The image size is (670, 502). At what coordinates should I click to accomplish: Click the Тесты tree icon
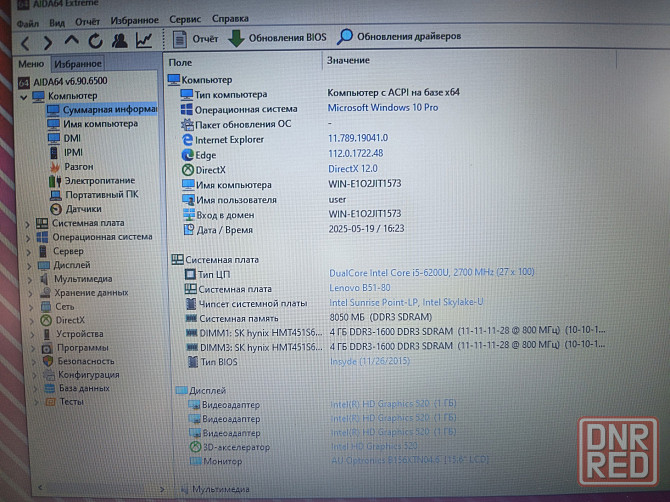pos(50,402)
